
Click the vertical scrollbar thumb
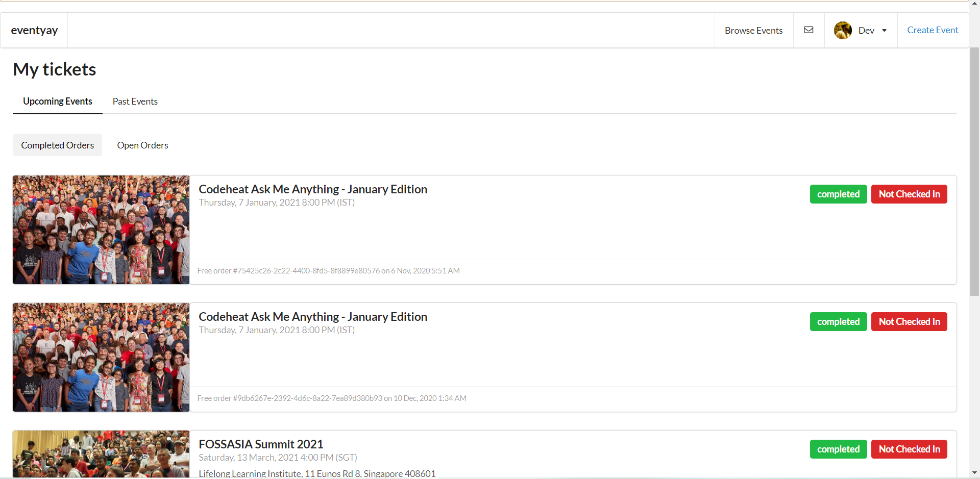tap(974, 171)
